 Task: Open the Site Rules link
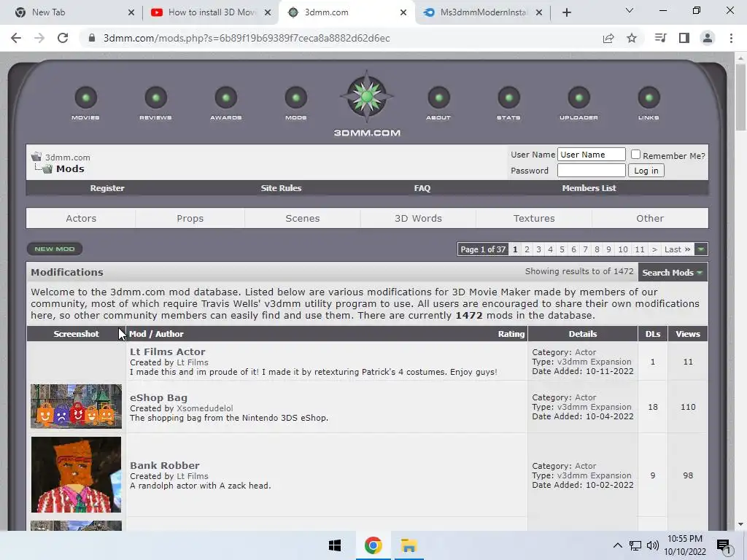point(281,188)
